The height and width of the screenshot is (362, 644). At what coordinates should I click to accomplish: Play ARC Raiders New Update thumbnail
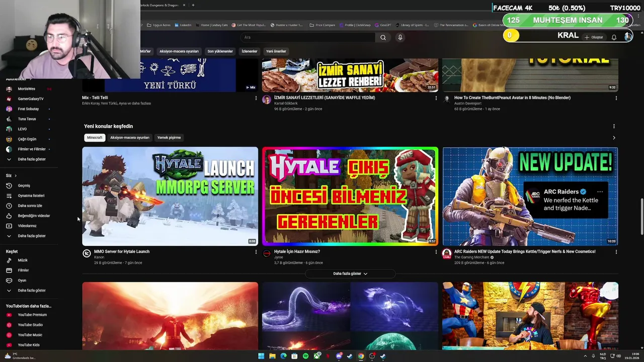click(x=530, y=196)
